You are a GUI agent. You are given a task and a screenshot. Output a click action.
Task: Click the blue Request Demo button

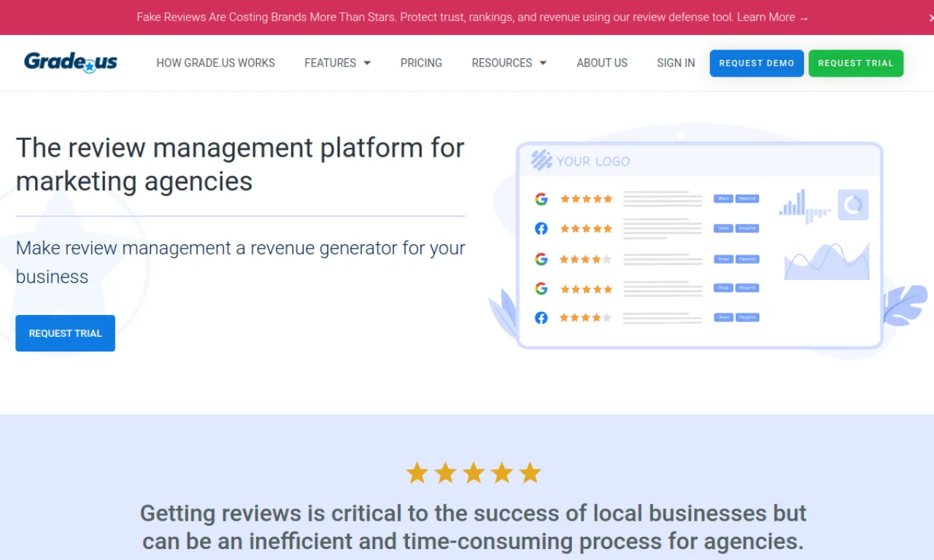(757, 63)
